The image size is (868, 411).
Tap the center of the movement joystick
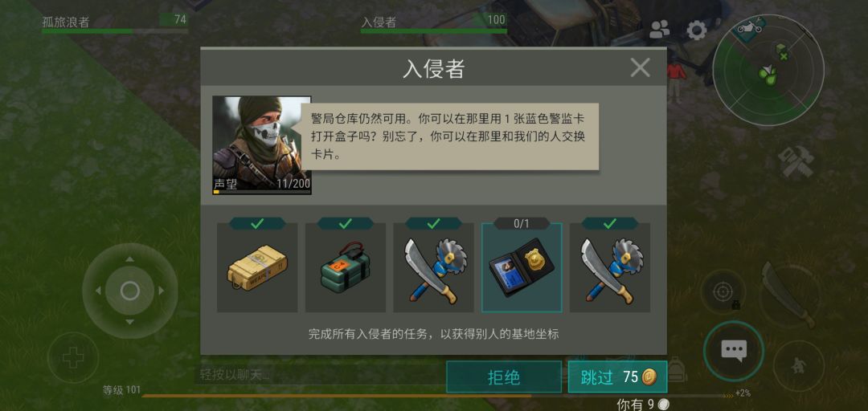[x=129, y=291]
